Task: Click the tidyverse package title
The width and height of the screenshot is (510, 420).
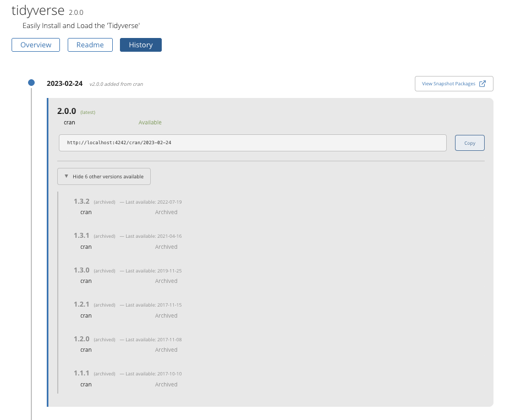Action: [38, 12]
